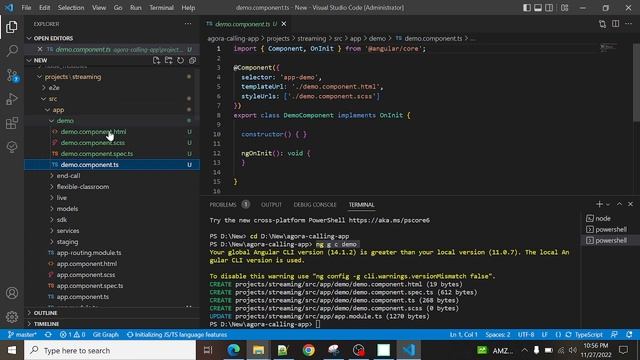
Task: Click New File icon in NEW header
Action: pos(156,60)
